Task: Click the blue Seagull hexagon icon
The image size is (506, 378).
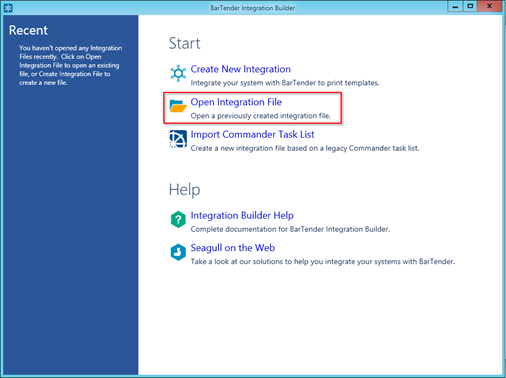Action: pyautogui.click(x=178, y=252)
